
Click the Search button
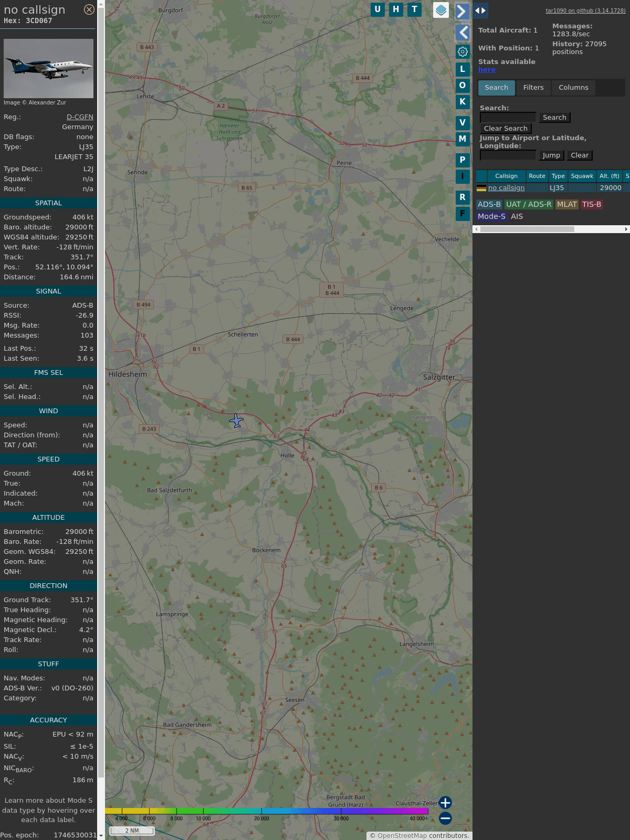[554, 118]
